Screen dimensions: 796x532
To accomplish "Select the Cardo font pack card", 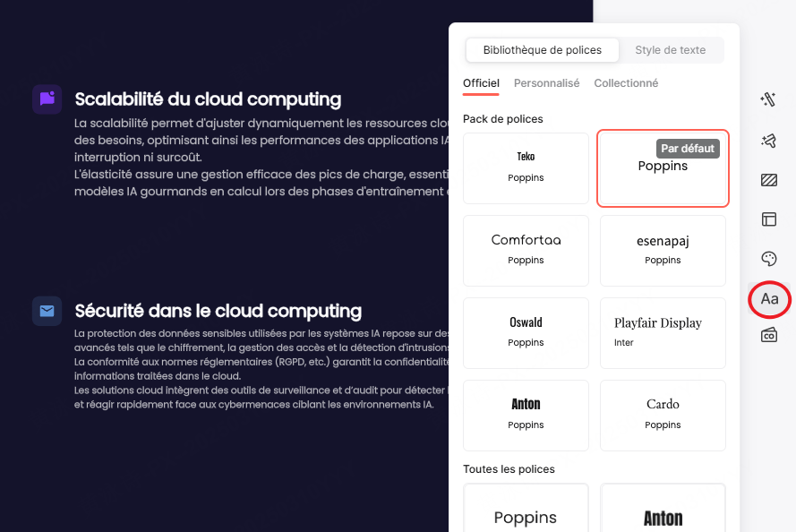I will [663, 415].
